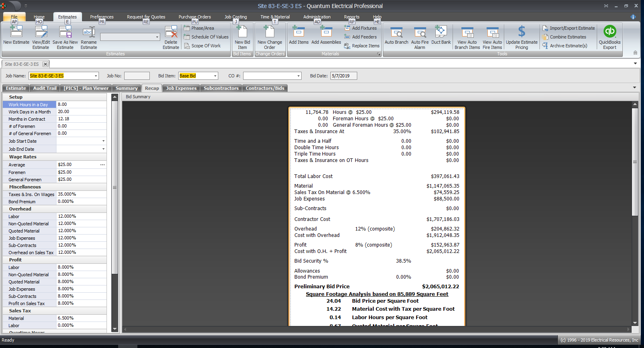Select the Auto Branch tool
644x348 pixels.
click(396, 32)
